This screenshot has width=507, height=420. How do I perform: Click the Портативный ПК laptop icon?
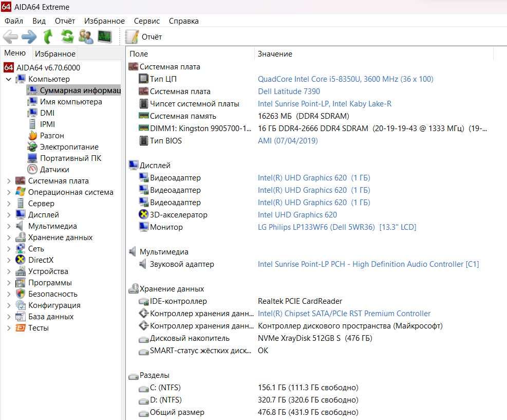click(x=32, y=158)
